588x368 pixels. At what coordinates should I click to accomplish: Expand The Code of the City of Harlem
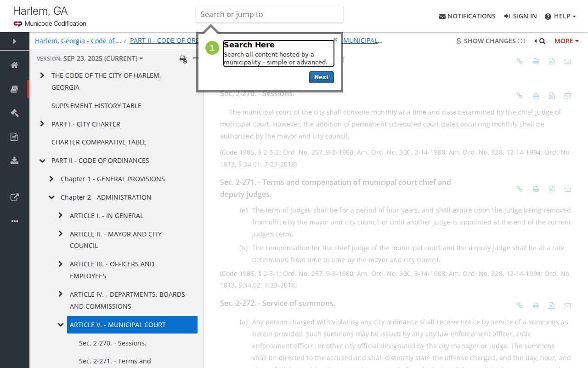pos(42,75)
